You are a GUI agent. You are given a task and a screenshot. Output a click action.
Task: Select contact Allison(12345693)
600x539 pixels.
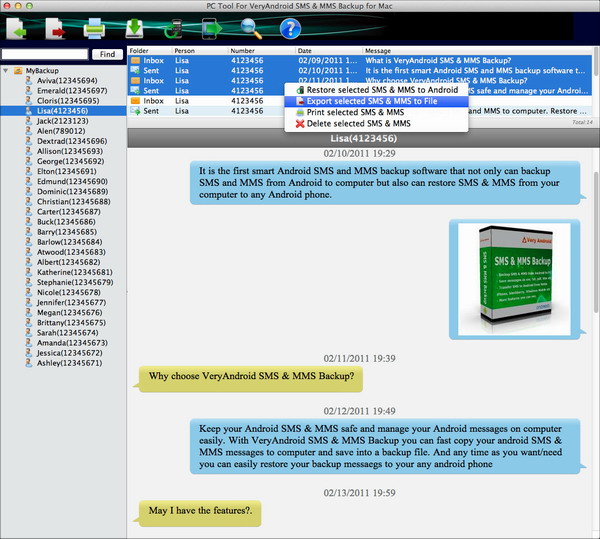pos(70,151)
